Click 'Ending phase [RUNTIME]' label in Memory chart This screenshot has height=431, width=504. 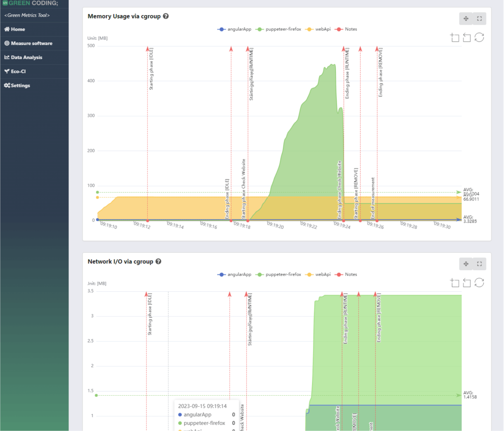coord(347,73)
